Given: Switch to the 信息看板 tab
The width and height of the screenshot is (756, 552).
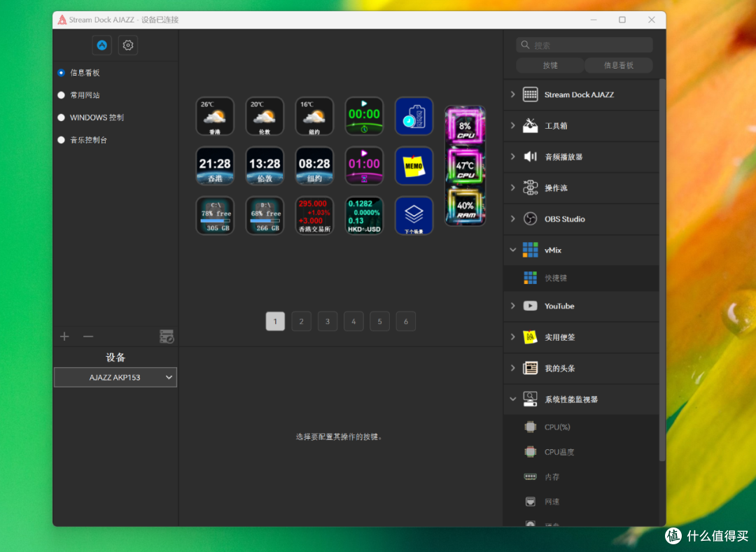Looking at the screenshot, I should [619, 65].
